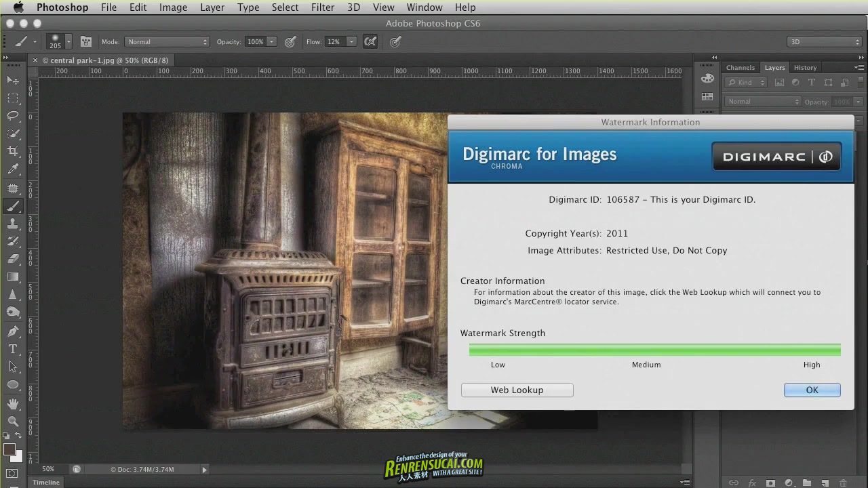Open Flow slider dropdown arrow
868x488 pixels.
click(x=351, y=41)
